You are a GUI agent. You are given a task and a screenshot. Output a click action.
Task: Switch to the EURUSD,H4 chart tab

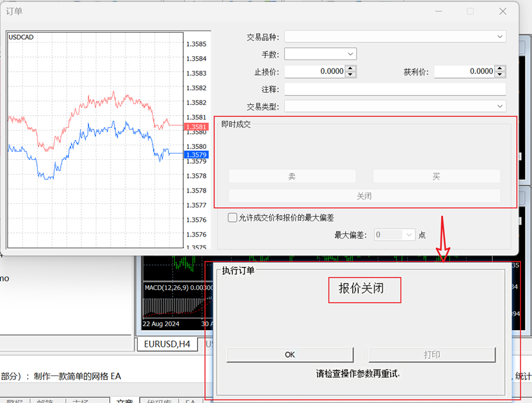166,345
